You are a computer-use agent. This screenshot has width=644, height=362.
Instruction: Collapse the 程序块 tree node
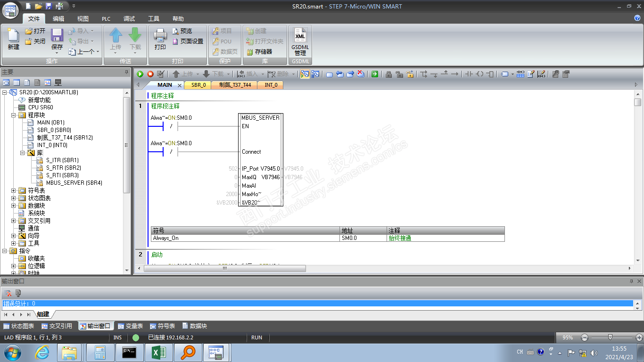point(14,115)
